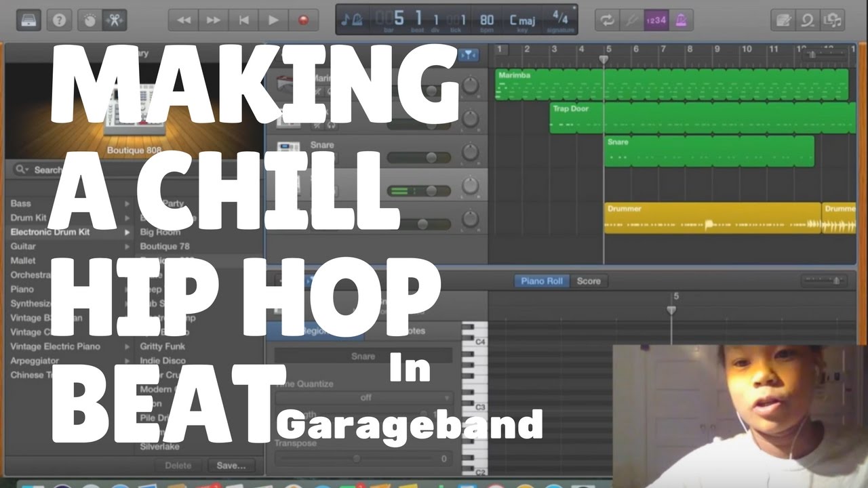Toggle the Editors scissors button
This screenshot has height=488, width=868.
pos(113,20)
